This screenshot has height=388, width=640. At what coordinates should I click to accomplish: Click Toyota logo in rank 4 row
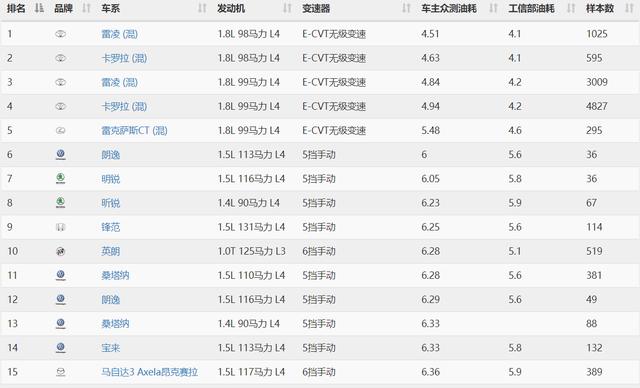tap(60, 106)
